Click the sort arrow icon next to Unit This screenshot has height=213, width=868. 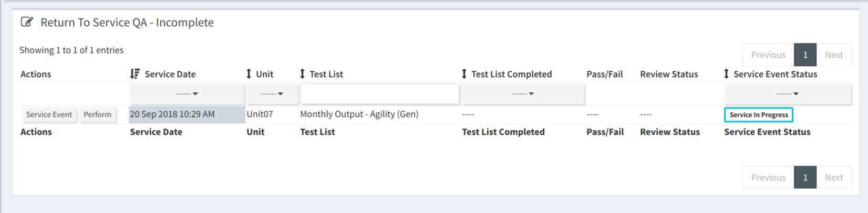pos(249,74)
